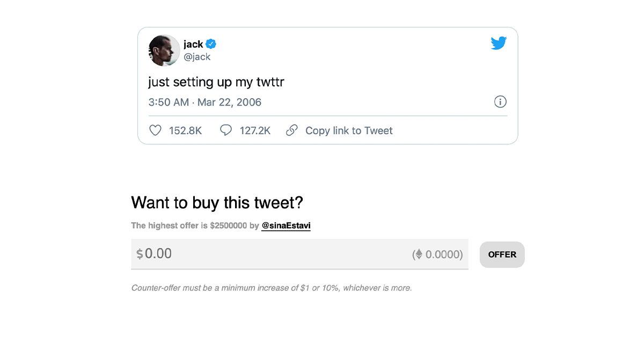Open the @sinaEstavi bidder profile link
This screenshot has width=644, height=338.
[x=286, y=226]
